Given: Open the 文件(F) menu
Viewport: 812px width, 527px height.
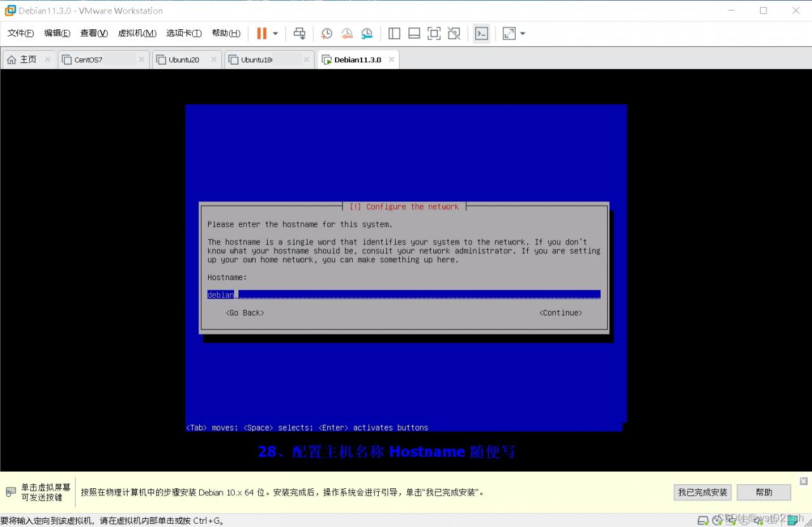Looking at the screenshot, I should [20, 34].
